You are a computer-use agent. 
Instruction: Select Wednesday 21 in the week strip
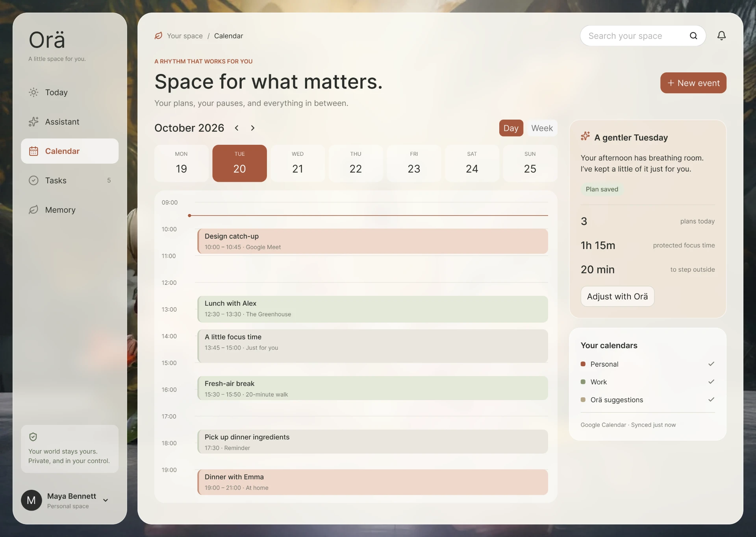coord(298,163)
